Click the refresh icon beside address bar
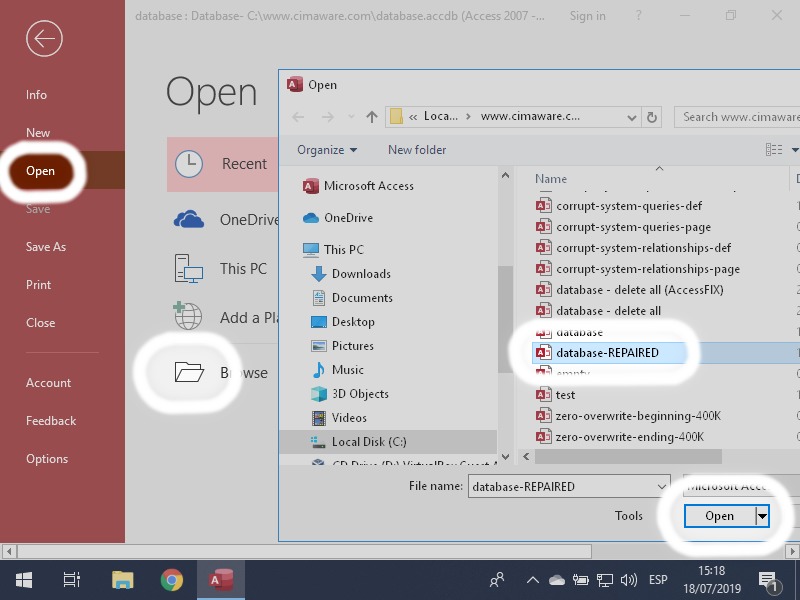This screenshot has width=800, height=600. point(652,117)
